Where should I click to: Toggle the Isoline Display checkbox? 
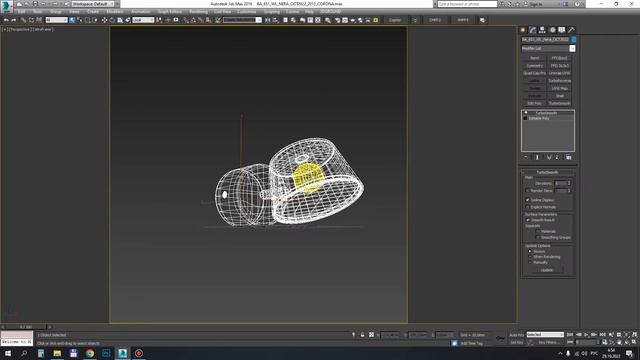527,200
